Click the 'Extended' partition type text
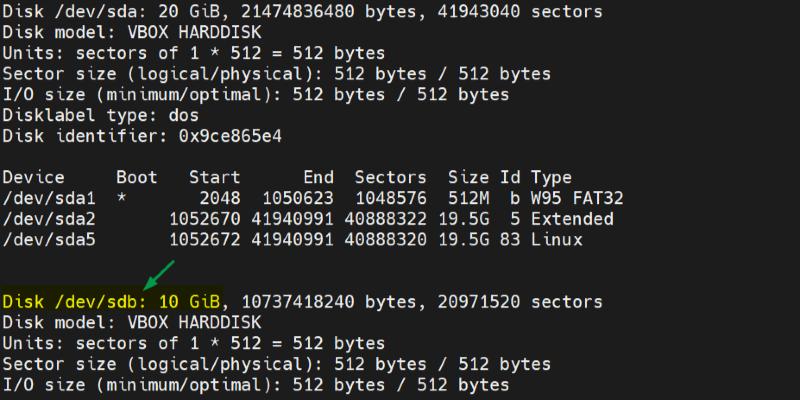This screenshot has width=800, height=400. click(x=572, y=218)
